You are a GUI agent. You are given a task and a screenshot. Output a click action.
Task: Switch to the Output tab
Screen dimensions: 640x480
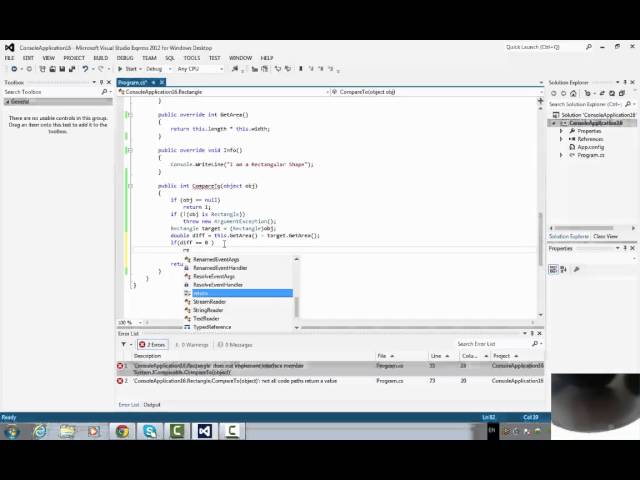coord(152,405)
